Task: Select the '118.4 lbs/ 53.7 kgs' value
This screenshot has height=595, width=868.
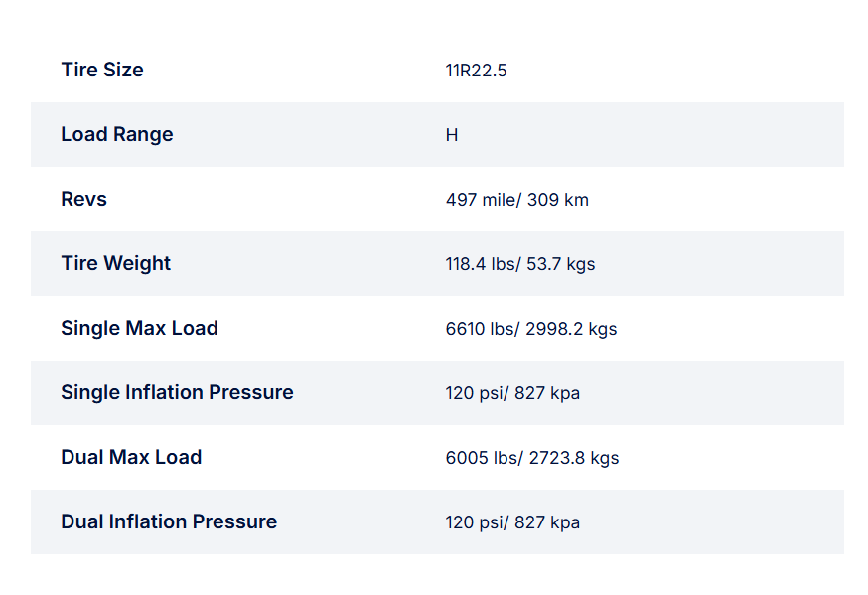Action: tap(520, 264)
